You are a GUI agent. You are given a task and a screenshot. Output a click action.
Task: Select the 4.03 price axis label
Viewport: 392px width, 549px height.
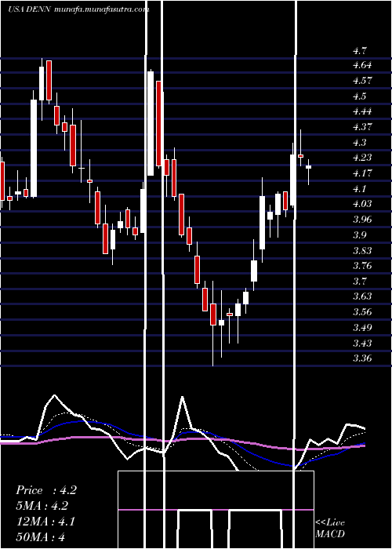[x=362, y=204]
